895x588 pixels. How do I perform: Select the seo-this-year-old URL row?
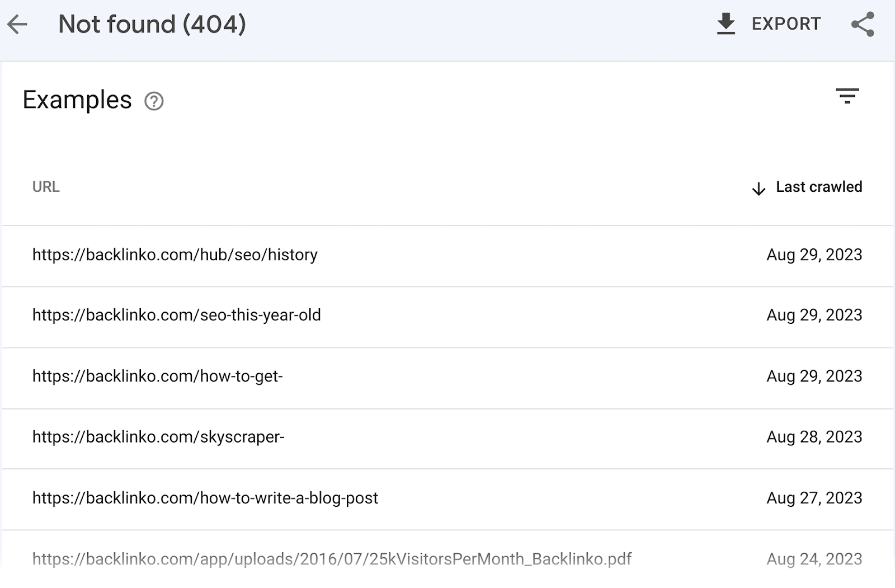pyautogui.click(x=176, y=316)
